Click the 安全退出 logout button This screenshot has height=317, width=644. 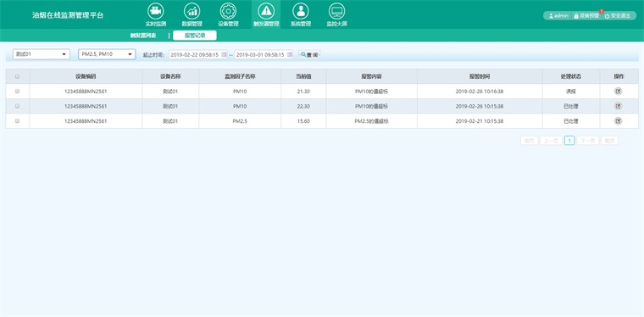618,15
